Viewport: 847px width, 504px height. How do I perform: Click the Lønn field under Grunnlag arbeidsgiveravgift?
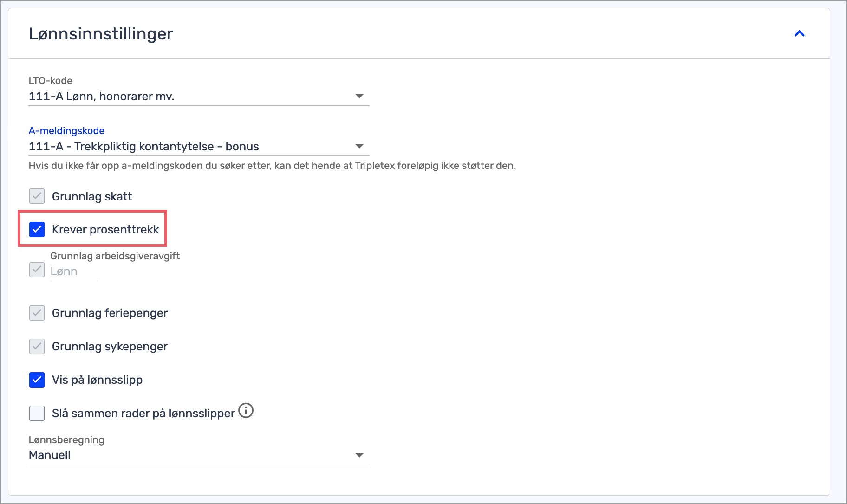click(x=74, y=271)
